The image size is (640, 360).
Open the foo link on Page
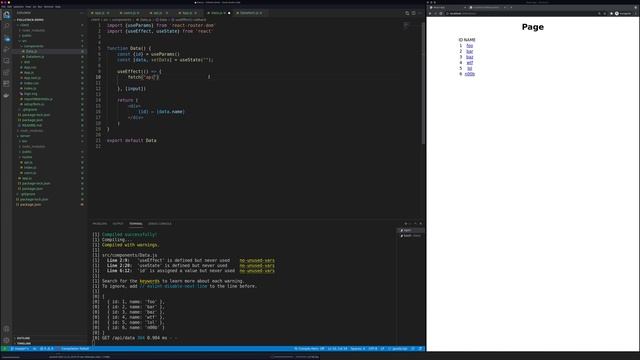tap(469, 46)
